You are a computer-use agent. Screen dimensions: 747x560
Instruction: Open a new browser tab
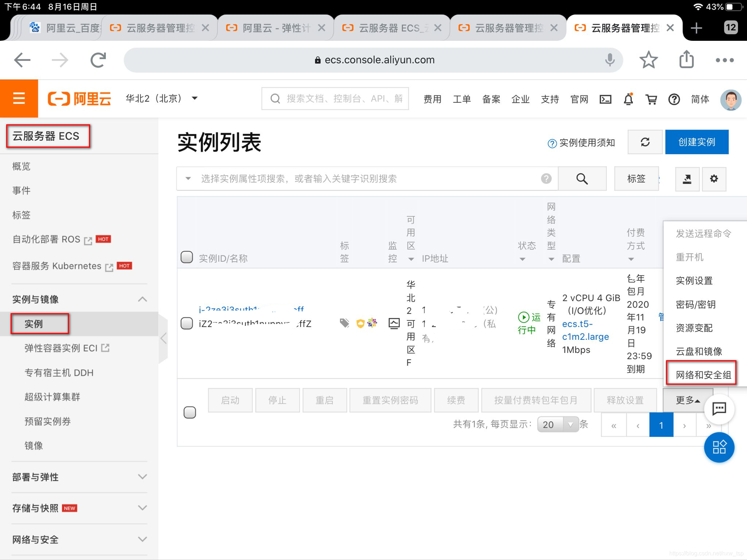tap(696, 28)
